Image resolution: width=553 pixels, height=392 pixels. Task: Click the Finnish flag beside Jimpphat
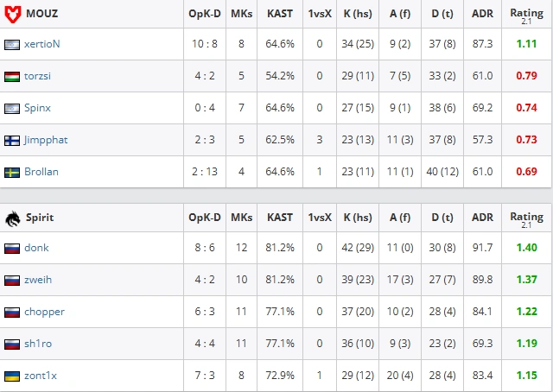12,141
